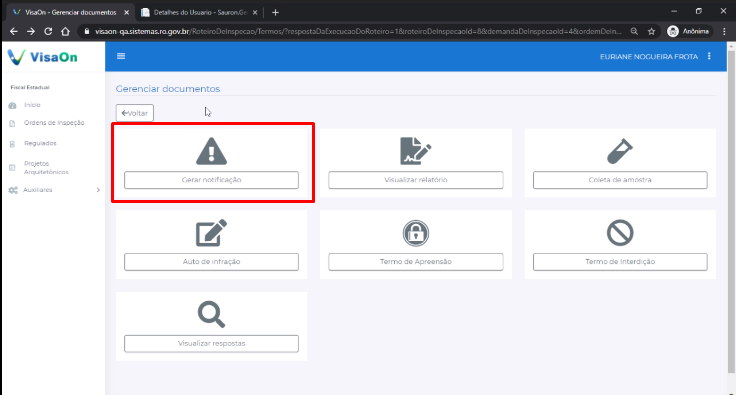Click the Anônima incognito profile icon

click(673, 31)
